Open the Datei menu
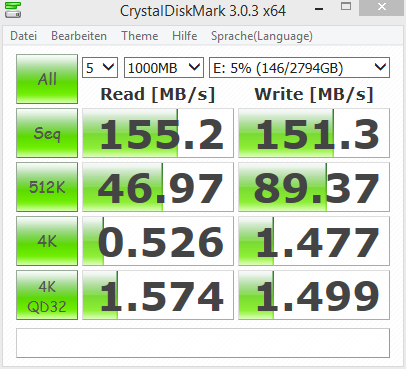Viewport: 406px width, 369px height. pos(23,36)
